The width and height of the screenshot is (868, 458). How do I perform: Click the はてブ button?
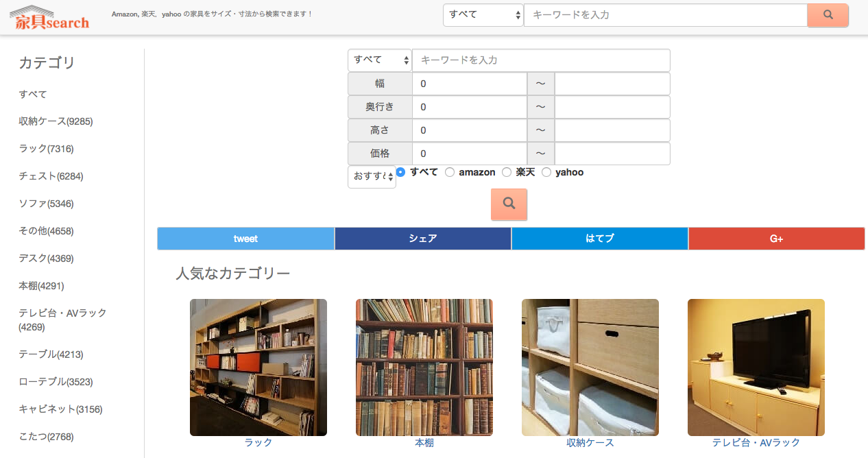[x=599, y=238]
